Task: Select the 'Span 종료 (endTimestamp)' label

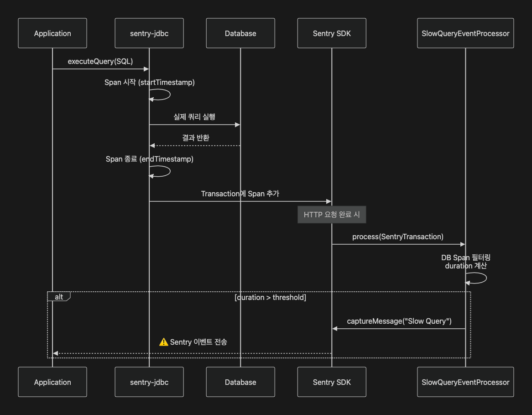Action: 150,159
